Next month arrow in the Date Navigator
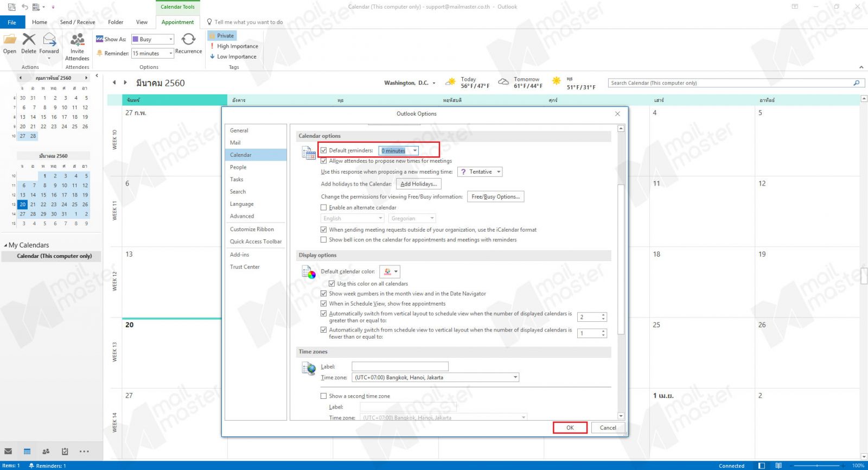 (86, 78)
